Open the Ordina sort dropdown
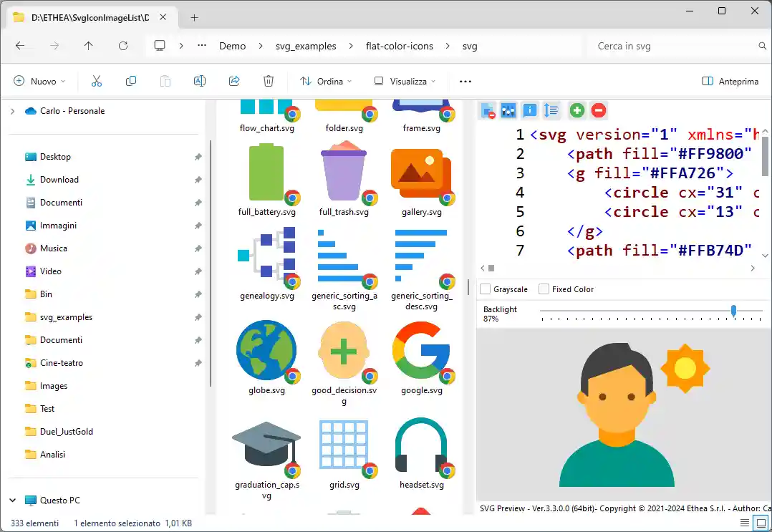 coord(326,82)
